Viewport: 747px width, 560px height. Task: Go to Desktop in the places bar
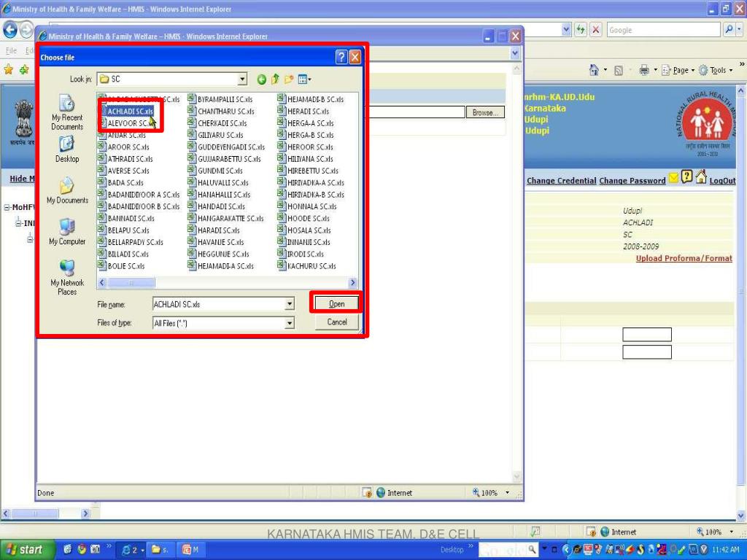[x=67, y=149]
